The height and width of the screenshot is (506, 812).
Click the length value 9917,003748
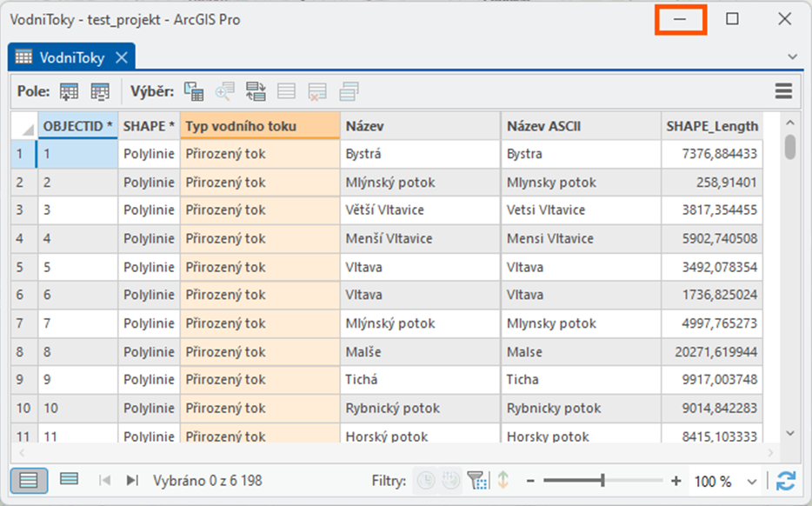(x=712, y=380)
